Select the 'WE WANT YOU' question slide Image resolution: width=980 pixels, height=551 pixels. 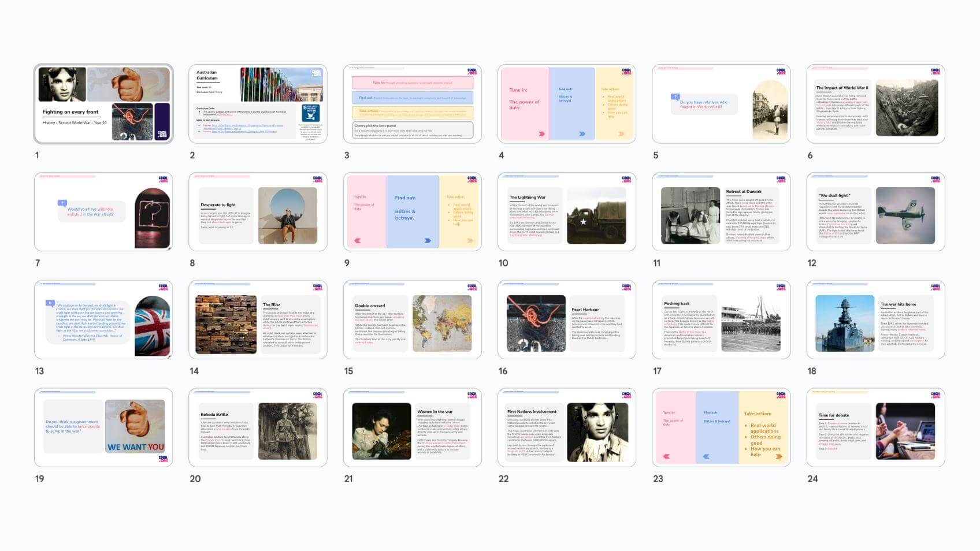103,427
